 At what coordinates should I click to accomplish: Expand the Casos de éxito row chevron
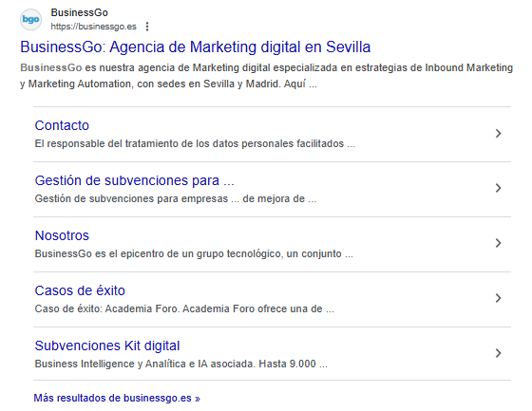pyautogui.click(x=498, y=298)
